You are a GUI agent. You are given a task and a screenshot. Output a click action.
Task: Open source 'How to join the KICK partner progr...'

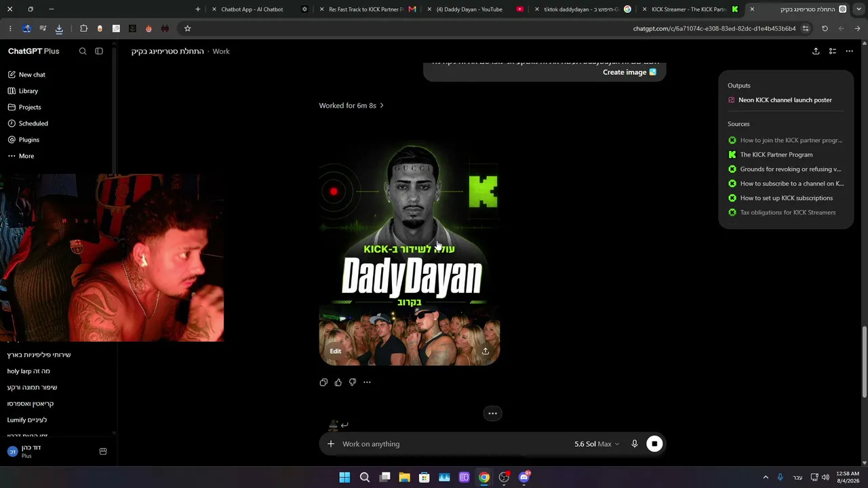(x=785, y=140)
